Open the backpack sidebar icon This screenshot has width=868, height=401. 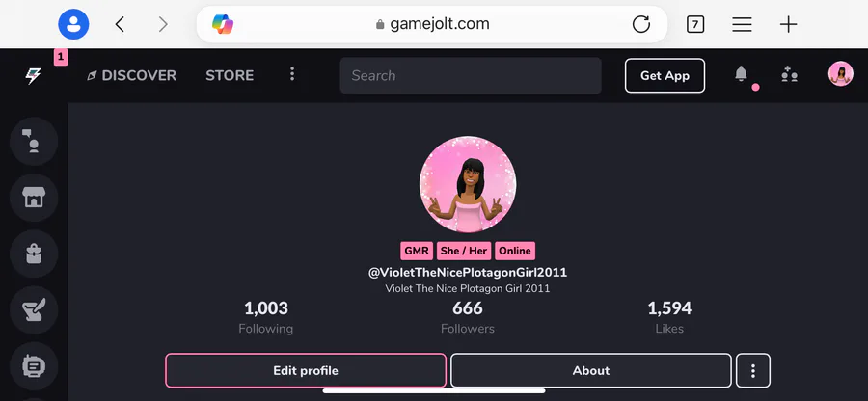click(x=34, y=254)
